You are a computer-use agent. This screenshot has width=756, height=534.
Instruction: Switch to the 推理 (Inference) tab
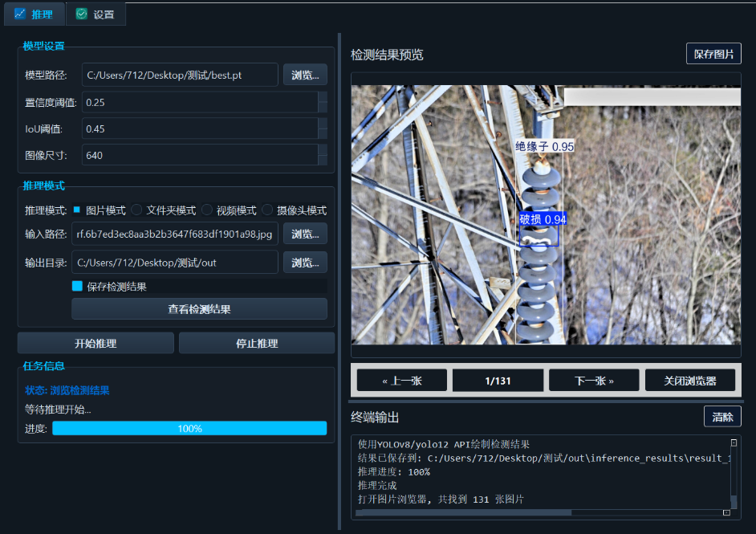(35, 14)
